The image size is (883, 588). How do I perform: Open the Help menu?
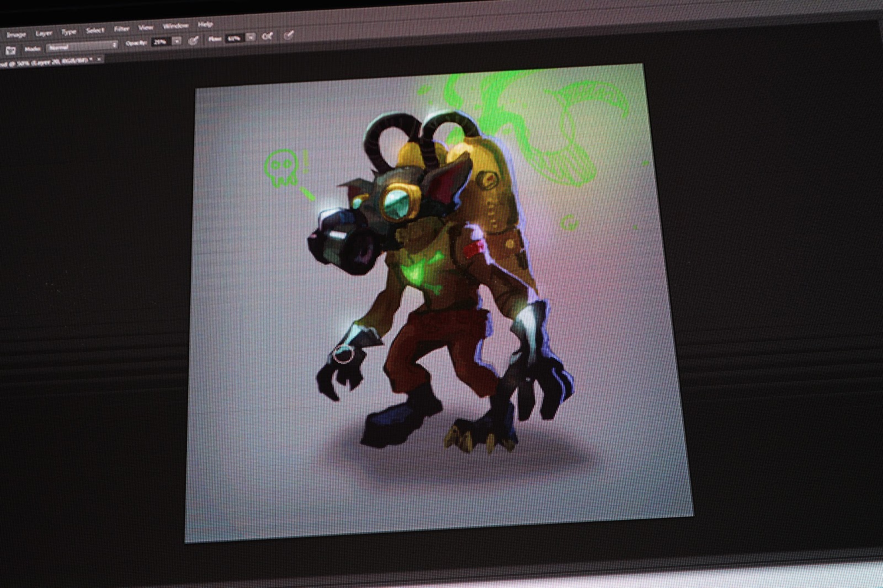(x=205, y=24)
